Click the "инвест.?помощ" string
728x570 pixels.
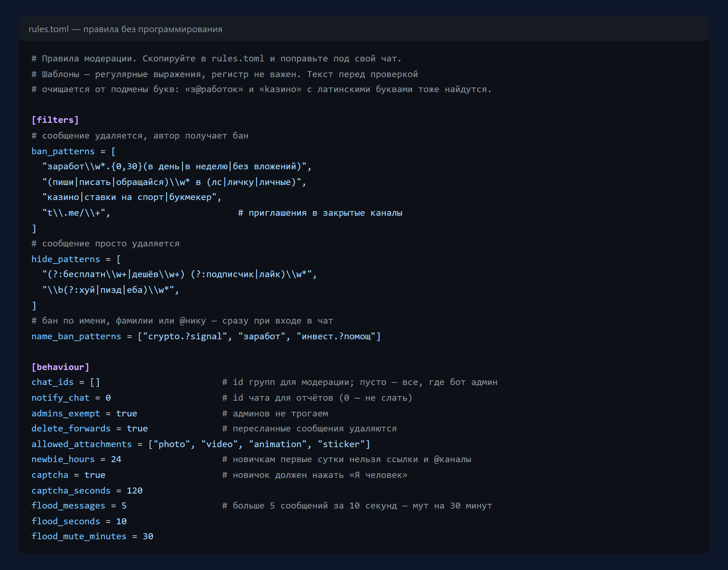[336, 336]
